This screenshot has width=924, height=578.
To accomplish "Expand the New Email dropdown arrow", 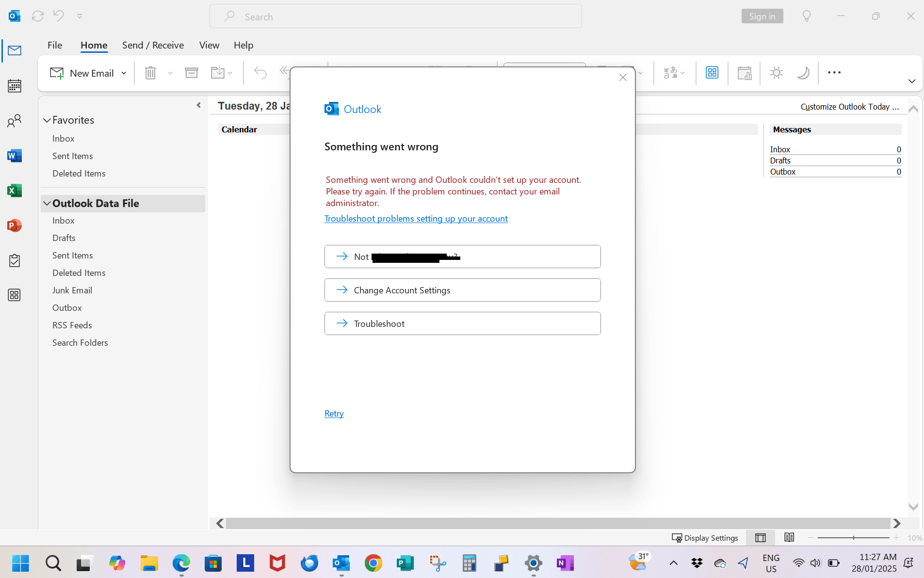I will coord(125,73).
